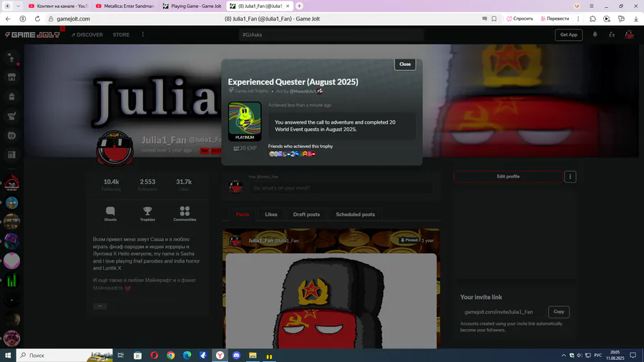Show hidden system tray icons
The image size is (644, 362).
coord(564,356)
